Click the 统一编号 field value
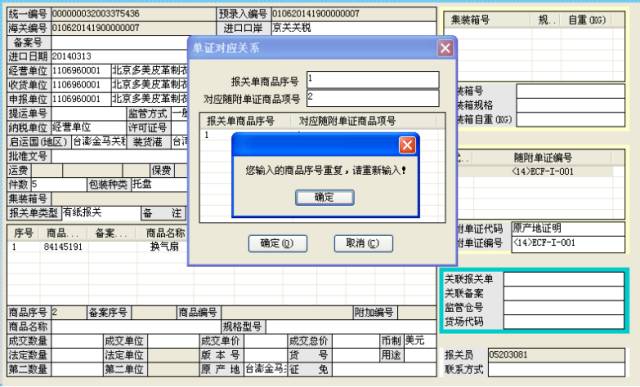Screen dimensions: 640x387 point(133,14)
